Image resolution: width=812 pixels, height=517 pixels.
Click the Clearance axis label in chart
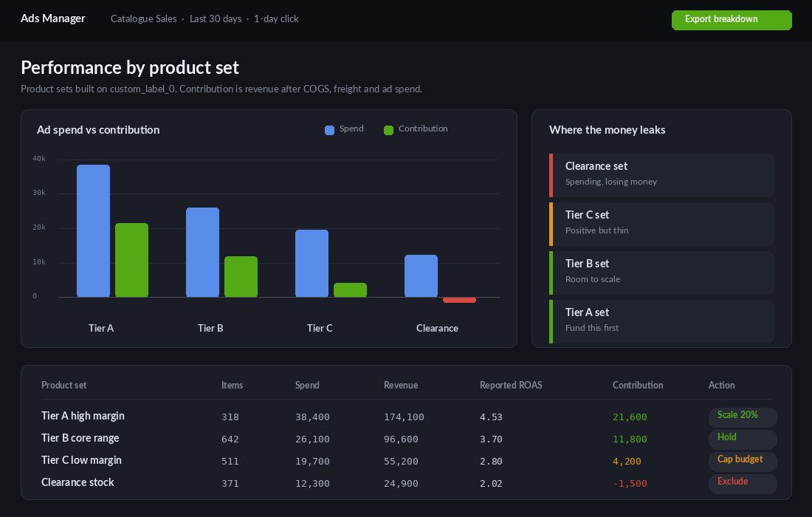(x=437, y=328)
